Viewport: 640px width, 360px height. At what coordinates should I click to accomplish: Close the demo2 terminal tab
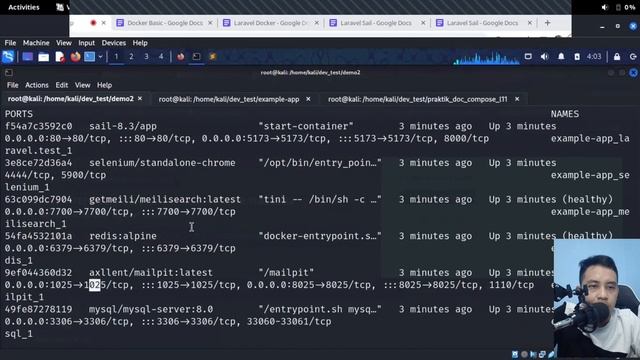tap(140, 99)
